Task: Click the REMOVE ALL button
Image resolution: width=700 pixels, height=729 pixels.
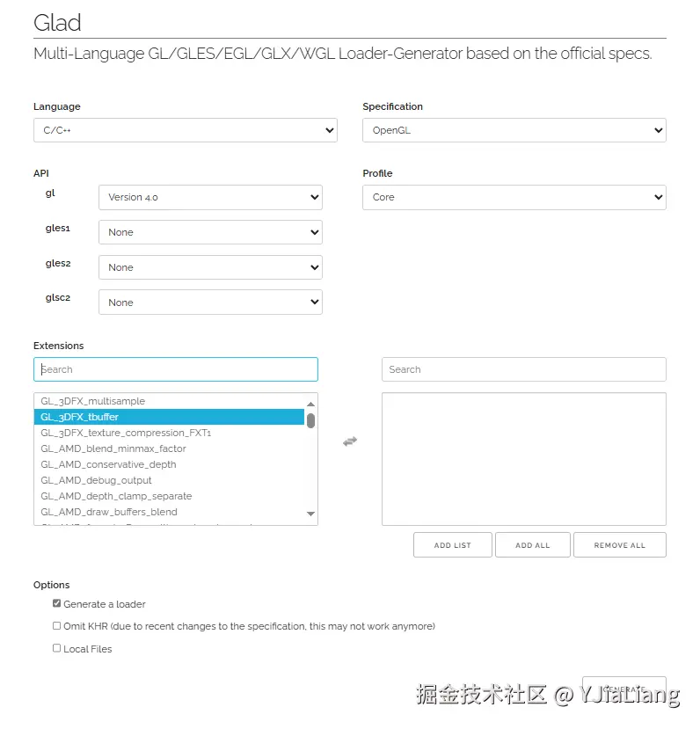Action: (620, 545)
